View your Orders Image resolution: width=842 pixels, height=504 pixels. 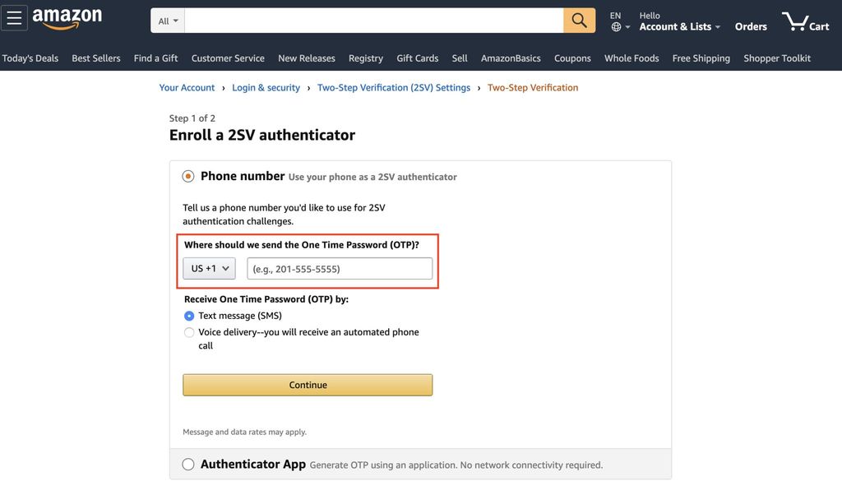click(x=751, y=25)
